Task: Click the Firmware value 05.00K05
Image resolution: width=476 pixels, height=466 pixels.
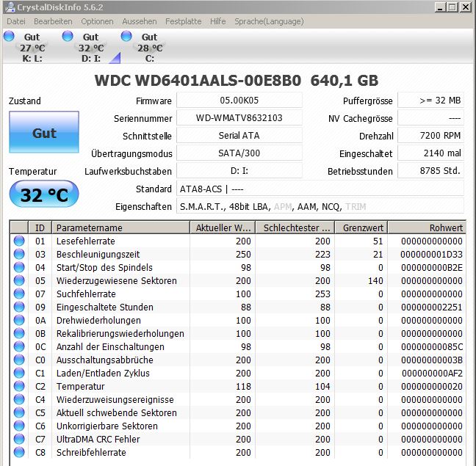Action: [239, 101]
